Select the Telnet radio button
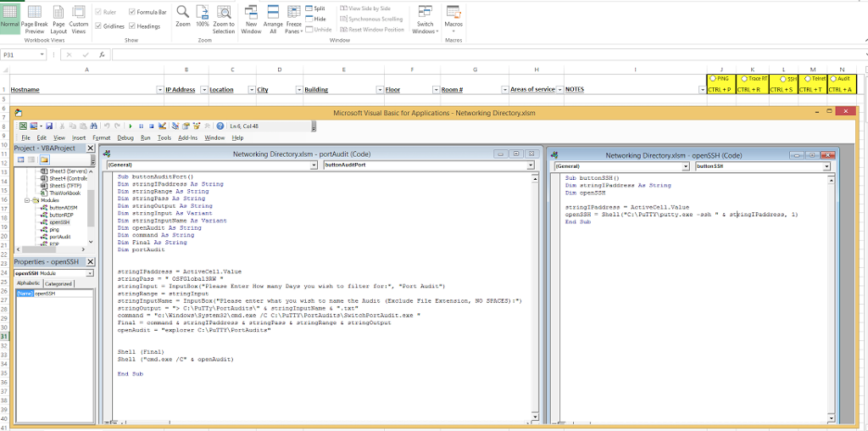The height and width of the screenshot is (431, 868). click(x=807, y=79)
